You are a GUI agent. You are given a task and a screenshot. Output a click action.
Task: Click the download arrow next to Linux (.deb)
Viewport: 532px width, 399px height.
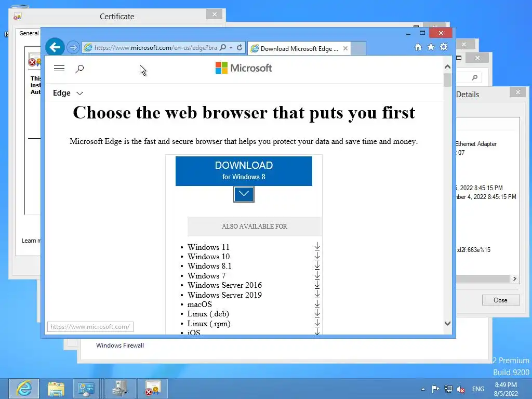coord(317,313)
